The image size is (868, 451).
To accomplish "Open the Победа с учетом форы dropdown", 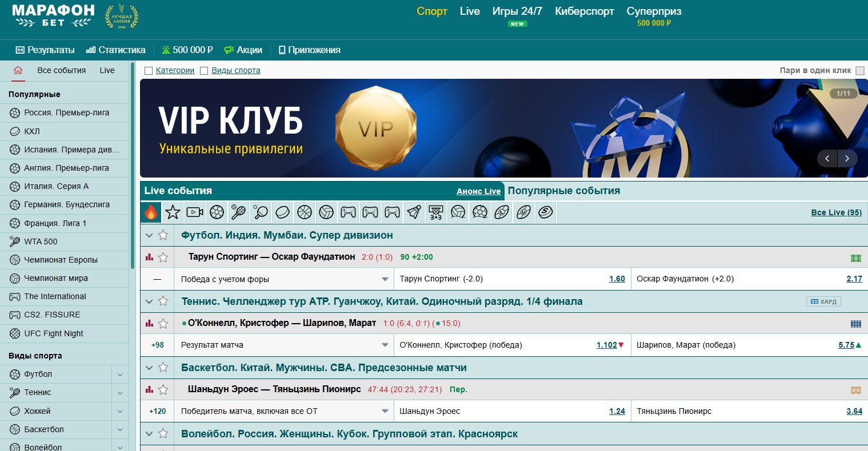I will (284, 279).
